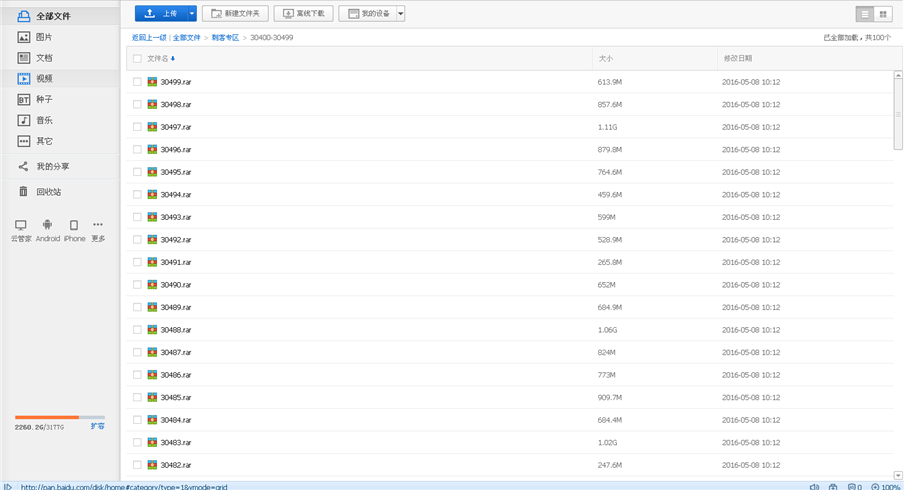Screen dimensions: 904x490
Task: Open the 种子 (BT torrents) category icon
Action: [x=24, y=99]
